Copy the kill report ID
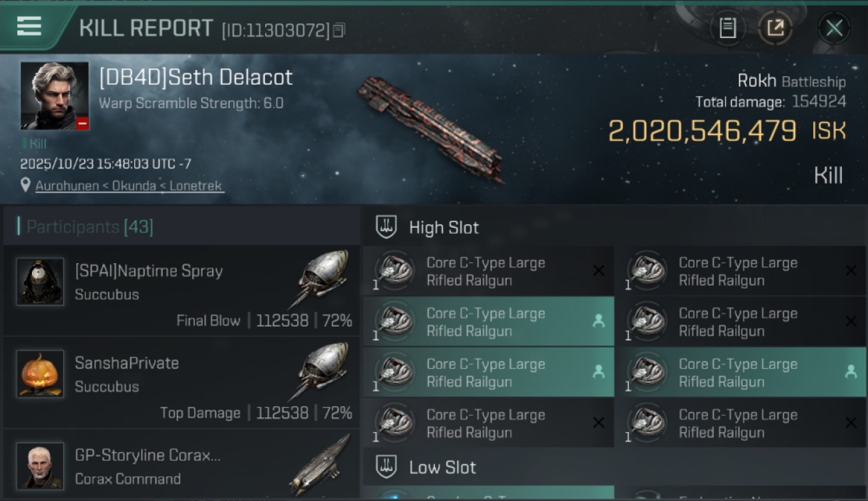 (x=339, y=30)
